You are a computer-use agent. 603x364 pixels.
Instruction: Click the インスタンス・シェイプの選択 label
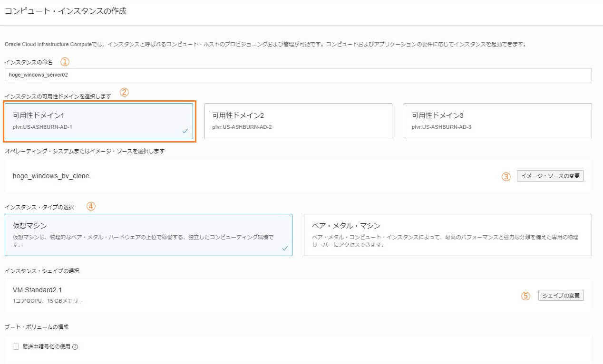point(42,271)
